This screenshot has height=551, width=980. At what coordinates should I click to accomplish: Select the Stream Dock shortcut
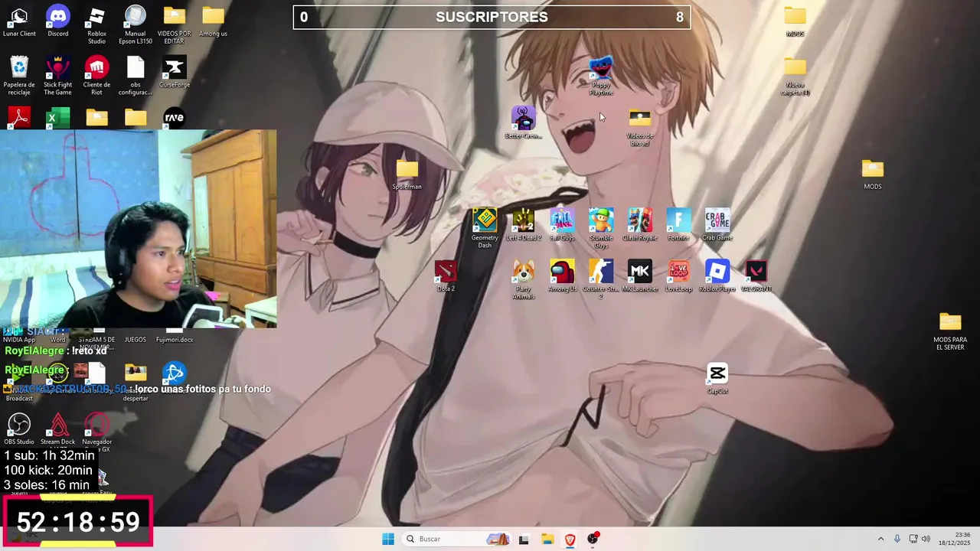tap(58, 429)
